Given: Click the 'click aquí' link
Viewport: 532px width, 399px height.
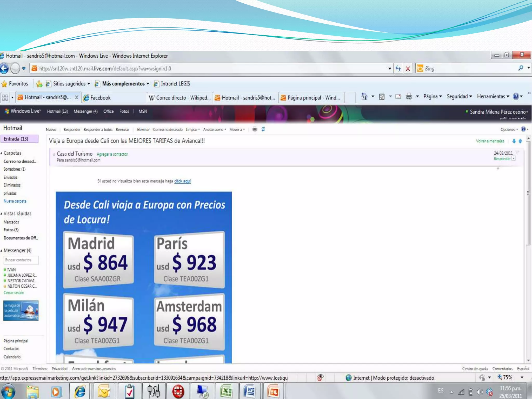Looking at the screenshot, I should tap(182, 181).
